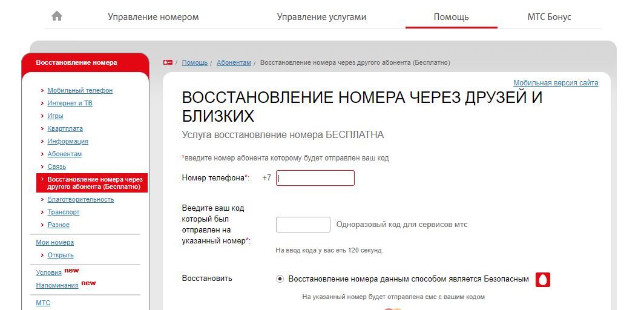
Task: Click the breadcrumb root icon
Action: tap(168, 62)
